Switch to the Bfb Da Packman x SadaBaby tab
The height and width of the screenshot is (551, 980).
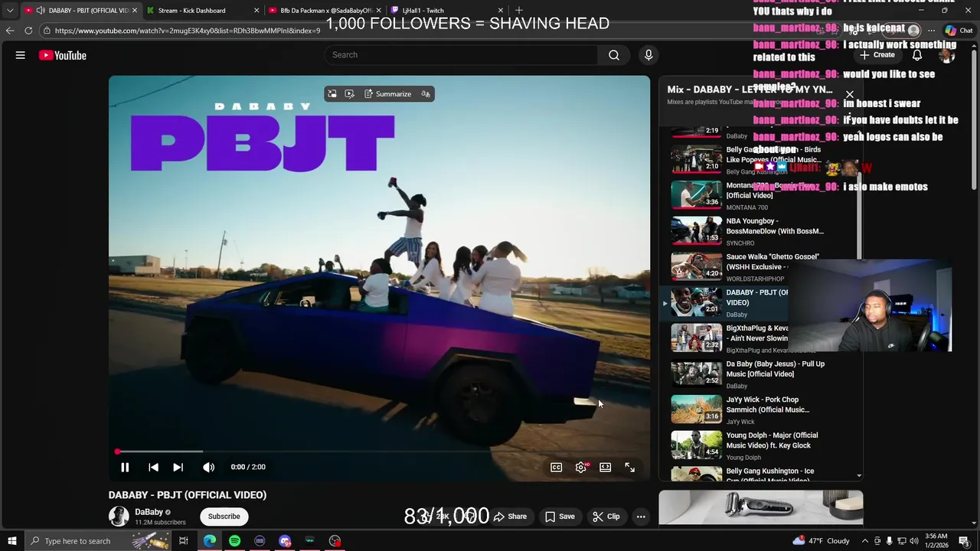[x=325, y=11]
